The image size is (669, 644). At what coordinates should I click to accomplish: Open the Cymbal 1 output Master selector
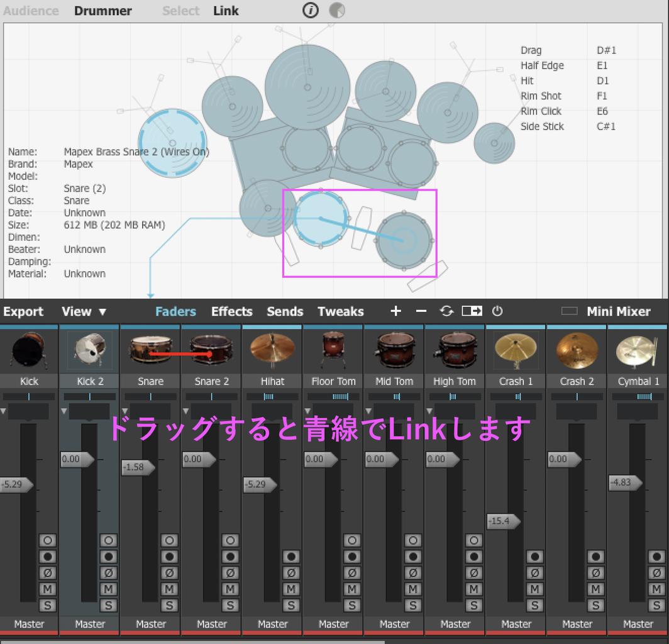[x=638, y=624]
